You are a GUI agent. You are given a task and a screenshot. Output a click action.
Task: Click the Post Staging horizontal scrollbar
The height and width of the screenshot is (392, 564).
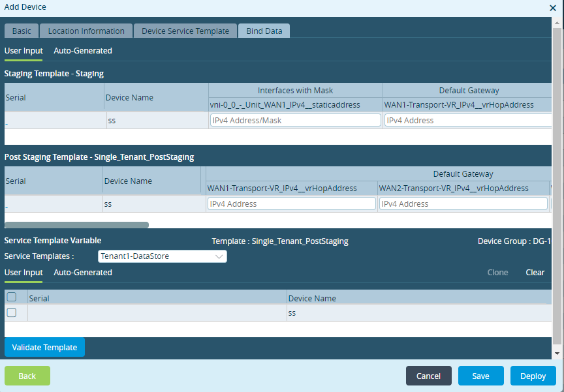77,225
